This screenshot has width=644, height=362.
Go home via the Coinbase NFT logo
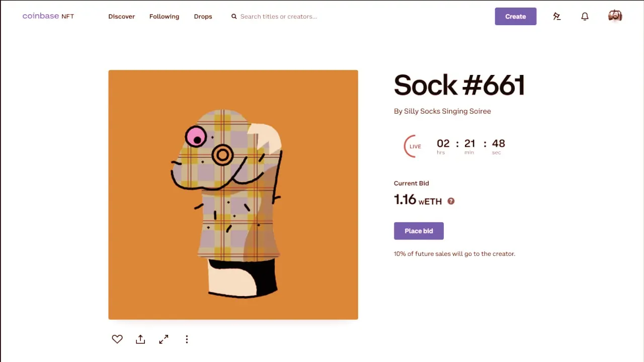(x=48, y=16)
